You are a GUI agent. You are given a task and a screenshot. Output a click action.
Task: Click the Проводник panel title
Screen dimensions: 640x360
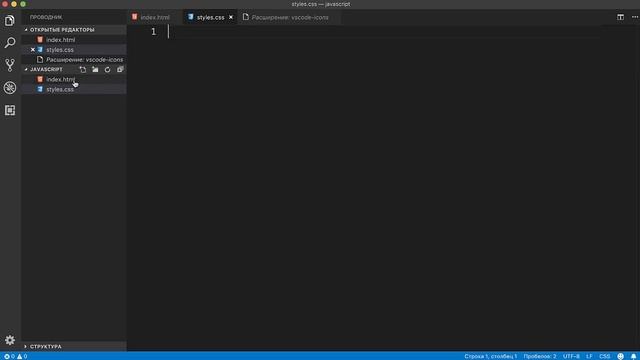point(46,17)
